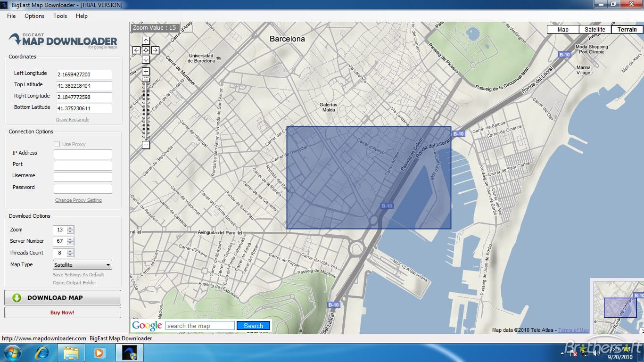Pan the map right with arrow button
The height and width of the screenshot is (362, 644).
click(x=155, y=50)
